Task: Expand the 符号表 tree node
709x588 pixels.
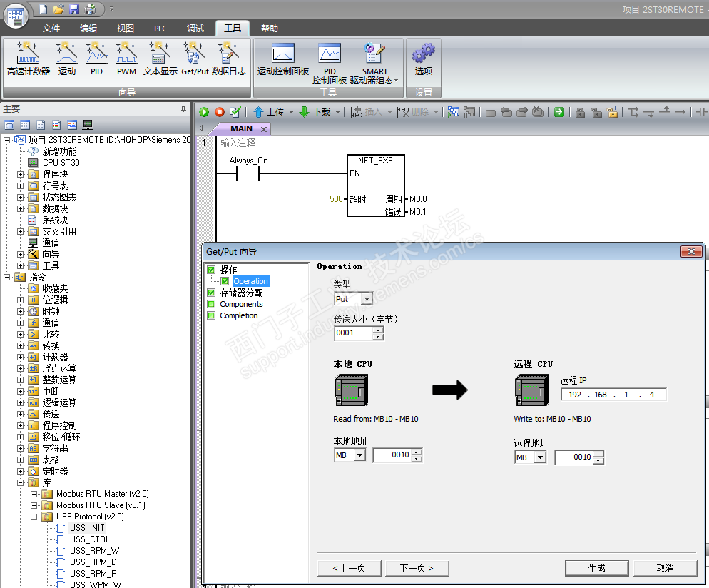Action: [x=21, y=186]
